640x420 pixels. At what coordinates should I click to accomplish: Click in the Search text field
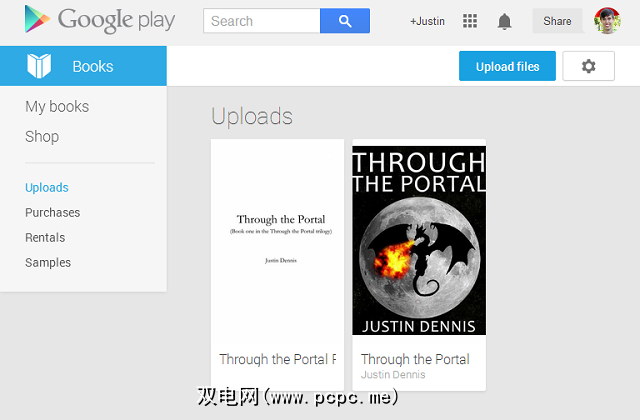tap(262, 21)
